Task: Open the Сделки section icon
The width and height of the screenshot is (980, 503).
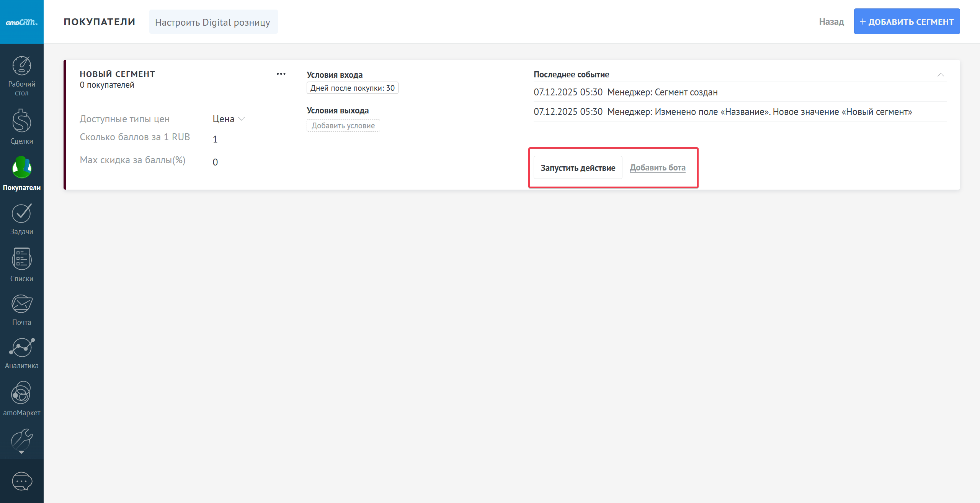Action: click(x=21, y=121)
